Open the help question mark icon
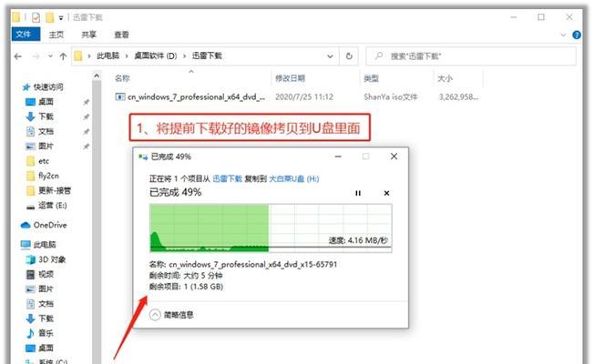Image resolution: width=594 pixels, height=364 pixels. [x=577, y=35]
